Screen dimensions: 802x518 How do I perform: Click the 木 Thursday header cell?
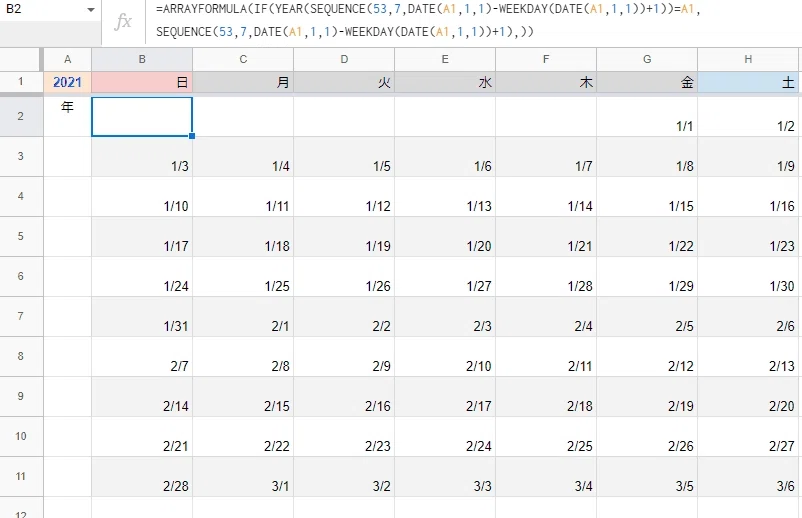pyautogui.click(x=546, y=82)
